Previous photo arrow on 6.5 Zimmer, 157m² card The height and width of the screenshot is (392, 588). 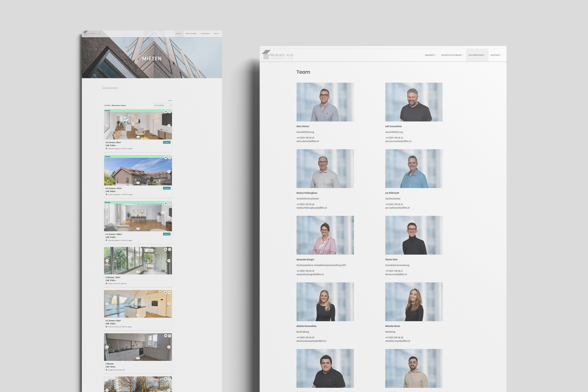click(x=107, y=172)
